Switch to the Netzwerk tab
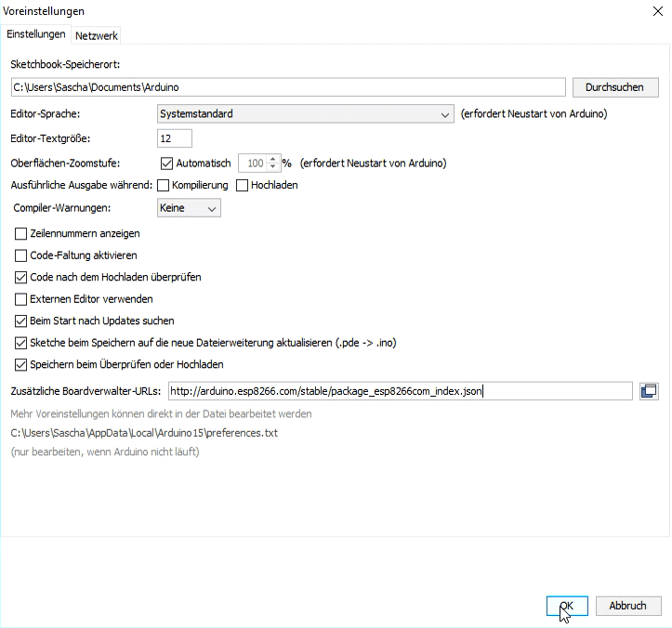The width and height of the screenshot is (672, 628). pyautogui.click(x=97, y=35)
